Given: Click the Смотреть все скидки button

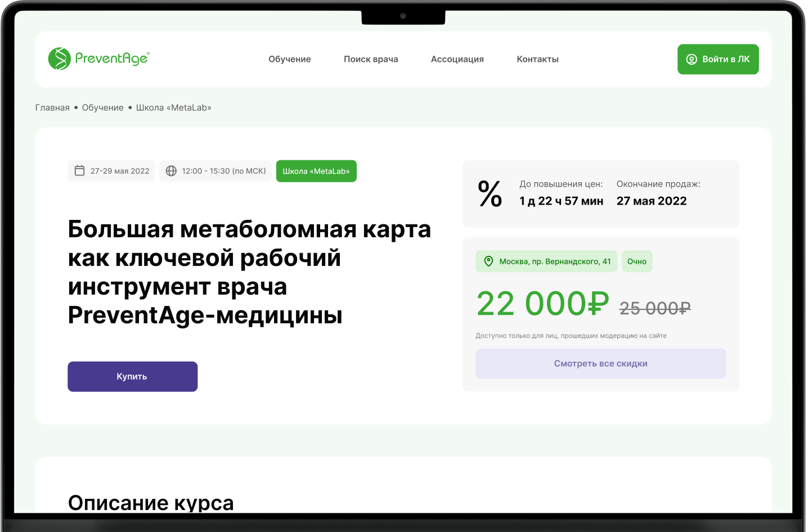Looking at the screenshot, I should tap(601, 363).
